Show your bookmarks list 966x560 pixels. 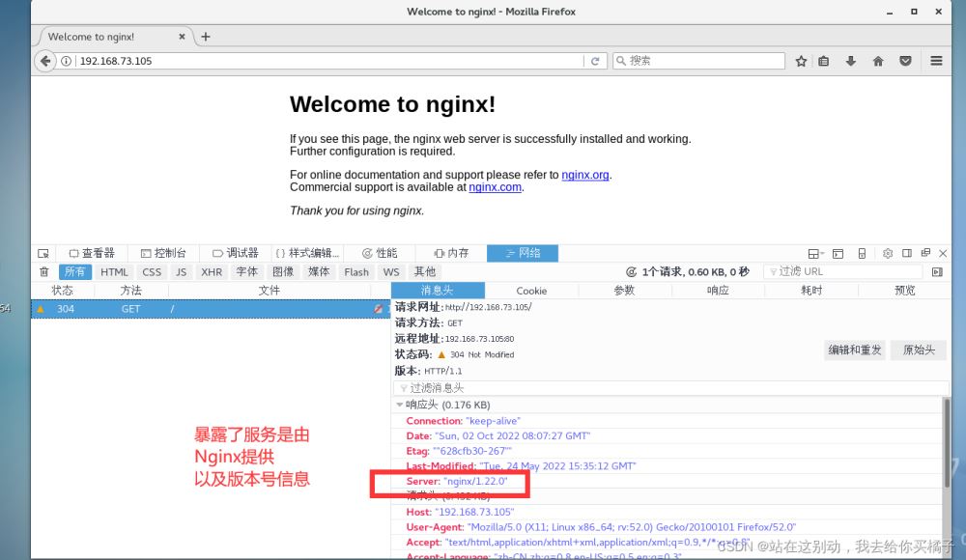824,61
